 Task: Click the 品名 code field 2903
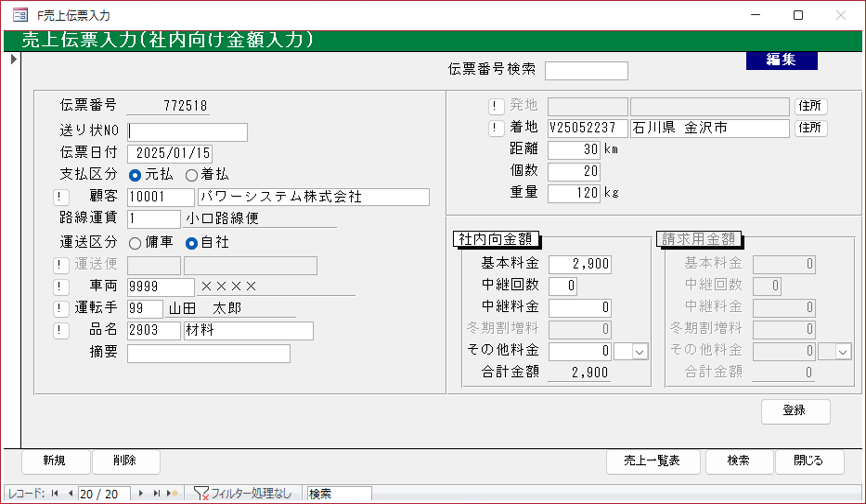[154, 331]
